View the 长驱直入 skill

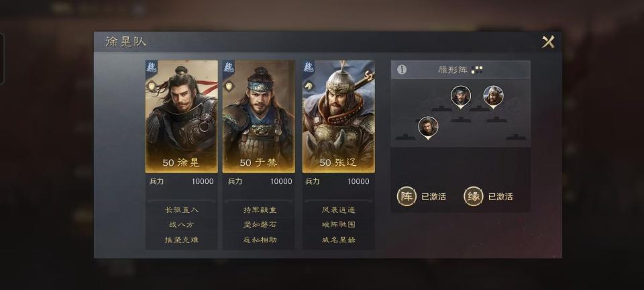(x=182, y=210)
